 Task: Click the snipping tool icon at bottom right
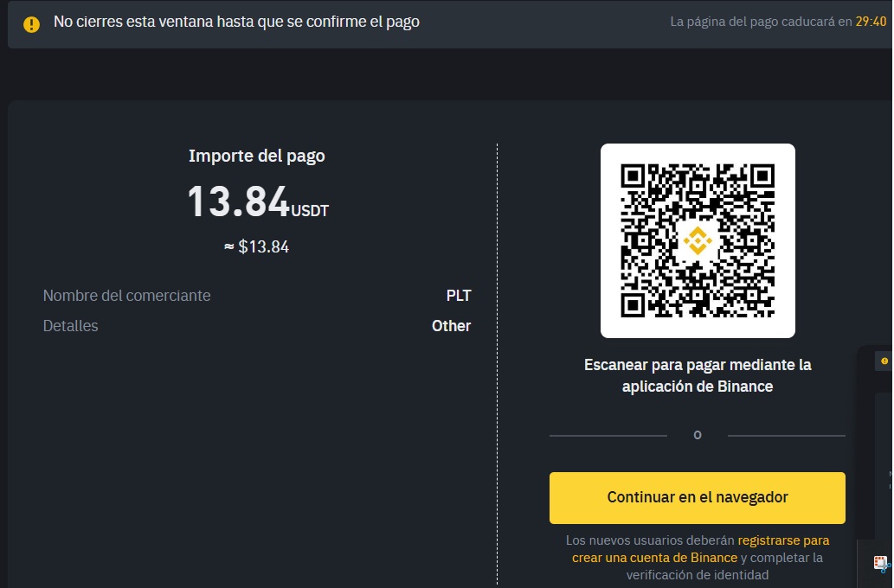click(881, 564)
